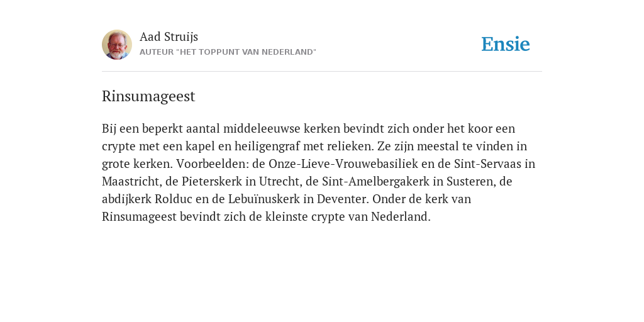Viewport: 644px width, 322px height.
Task: Select the subtitle 'Auteur Het Toppunt van Nederland'
Action: click(228, 52)
